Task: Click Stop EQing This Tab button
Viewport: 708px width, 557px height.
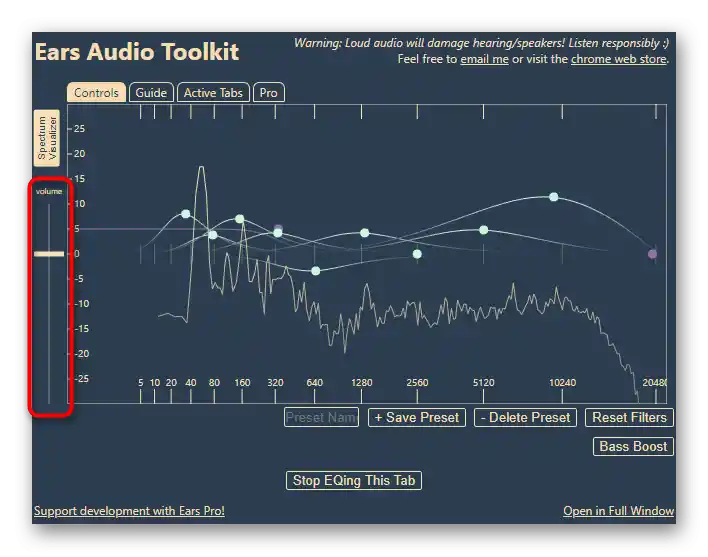Action: tap(354, 480)
